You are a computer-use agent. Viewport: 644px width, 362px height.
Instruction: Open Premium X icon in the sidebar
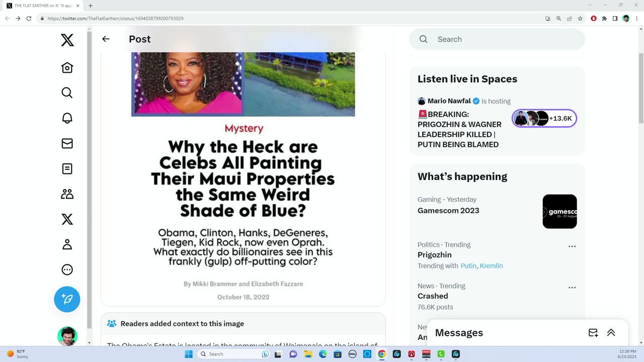coord(67,219)
